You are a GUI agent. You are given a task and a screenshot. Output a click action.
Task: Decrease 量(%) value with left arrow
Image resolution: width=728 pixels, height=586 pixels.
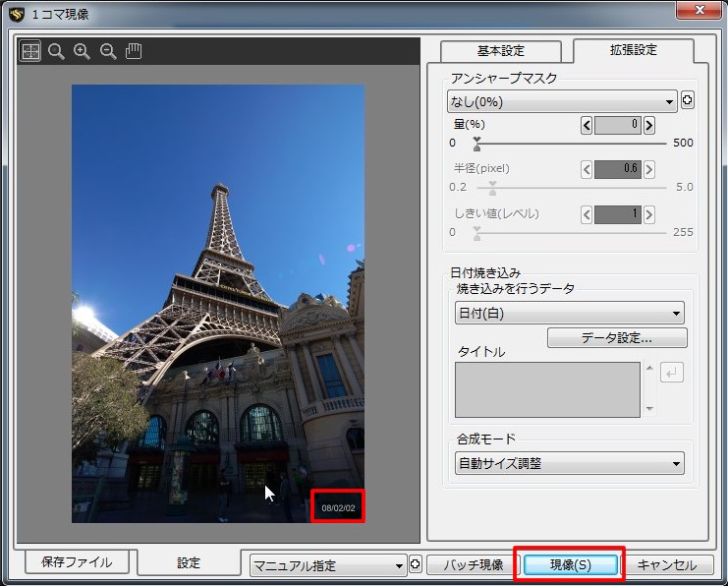(x=587, y=125)
